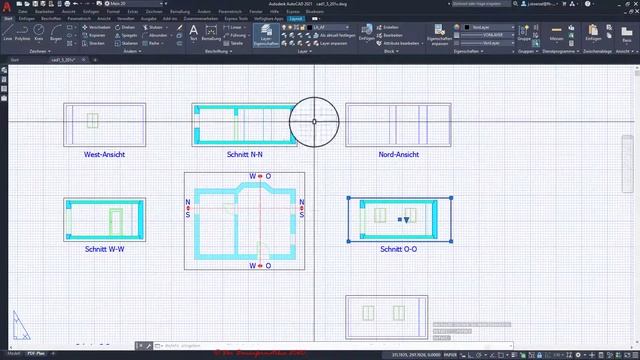Expand the Layer panel

[304, 51]
